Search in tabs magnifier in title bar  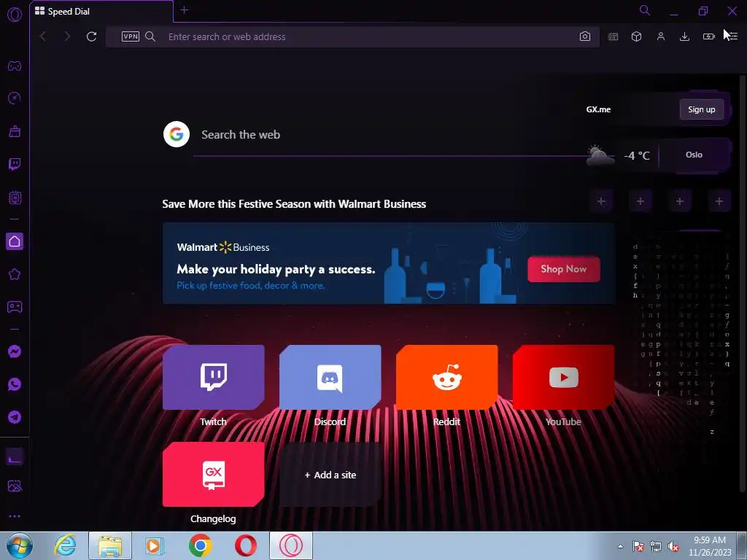[645, 10]
